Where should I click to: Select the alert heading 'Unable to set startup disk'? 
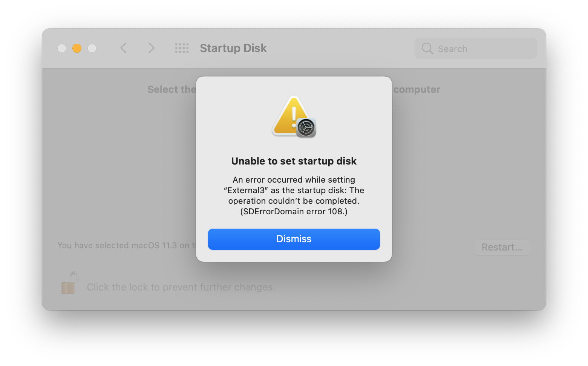(x=294, y=161)
